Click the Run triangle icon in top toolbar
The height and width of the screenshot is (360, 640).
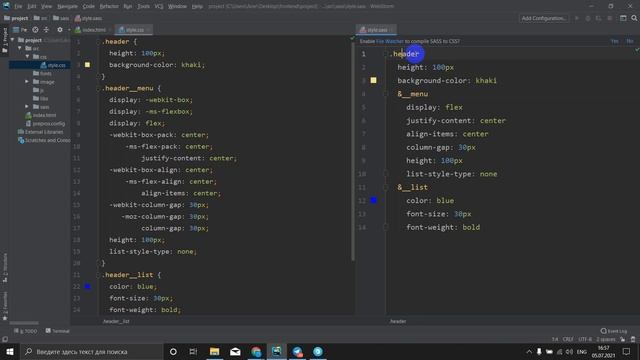(577, 18)
